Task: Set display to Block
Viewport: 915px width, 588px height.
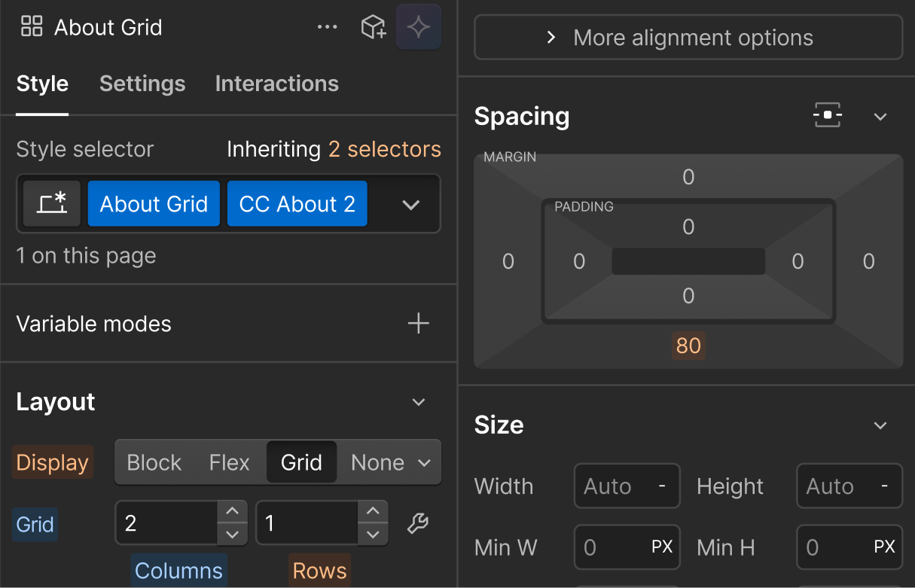Action: pos(154,462)
